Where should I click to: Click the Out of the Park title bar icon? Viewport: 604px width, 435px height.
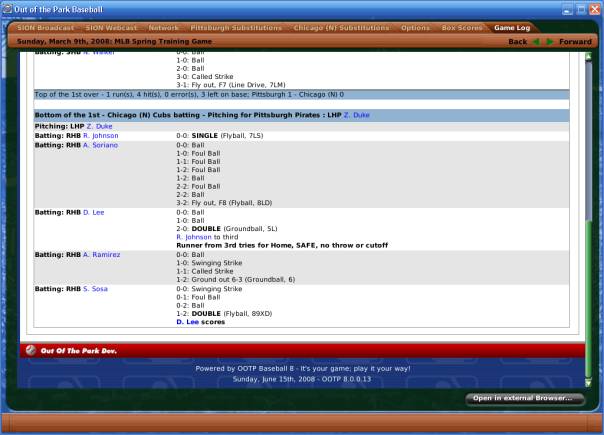point(7,9)
